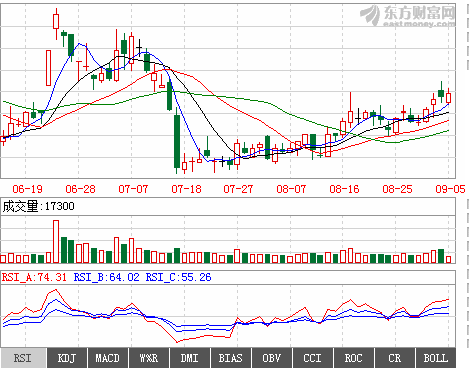469x375 pixels.
Task: Click the RSI_C 55.26 value label
Action: 178,277
